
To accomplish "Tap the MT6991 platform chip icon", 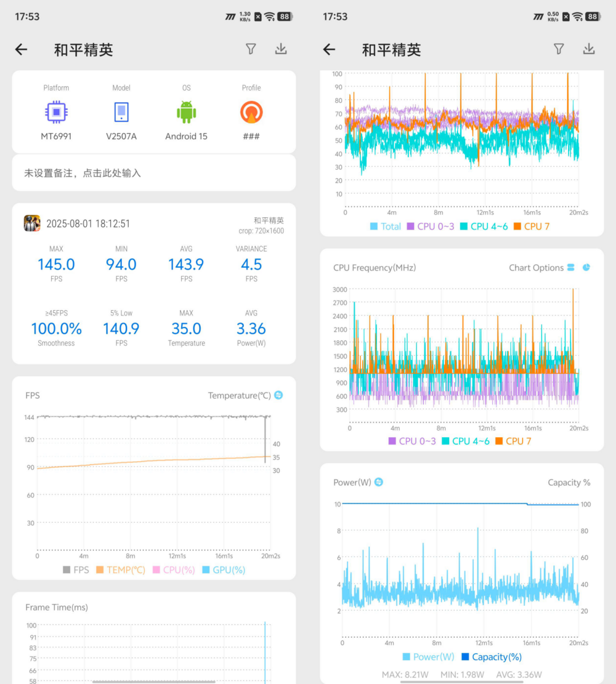I will coord(56,112).
